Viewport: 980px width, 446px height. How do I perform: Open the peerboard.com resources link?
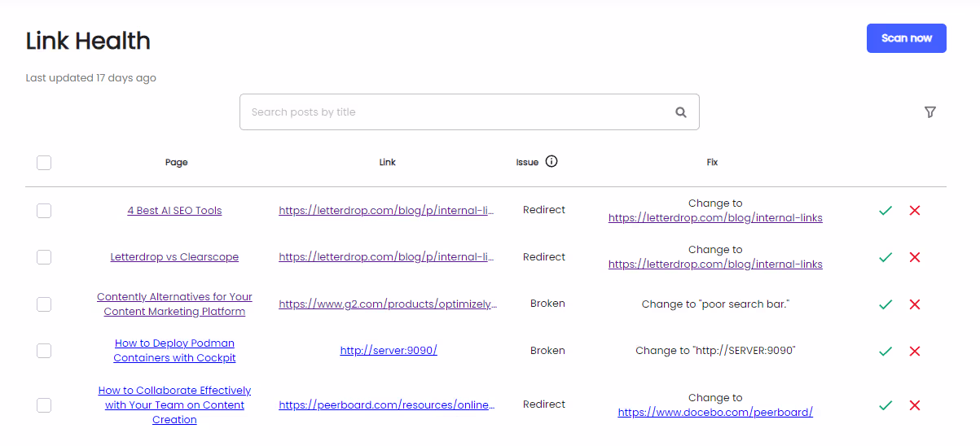(387, 404)
